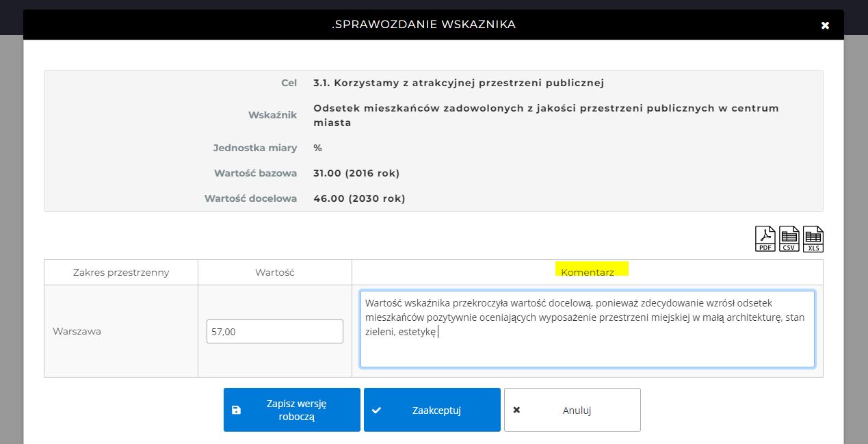Click the Wartość bazowa value 31.00
Viewport: 868px width, 444px height.
click(356, 173)
